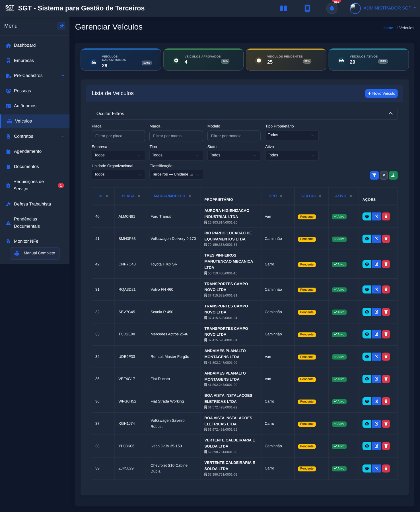The height and width of the screenshot is (512, 420).
Task: Open the Empresa filter dropdown
Action: point(118,155)
